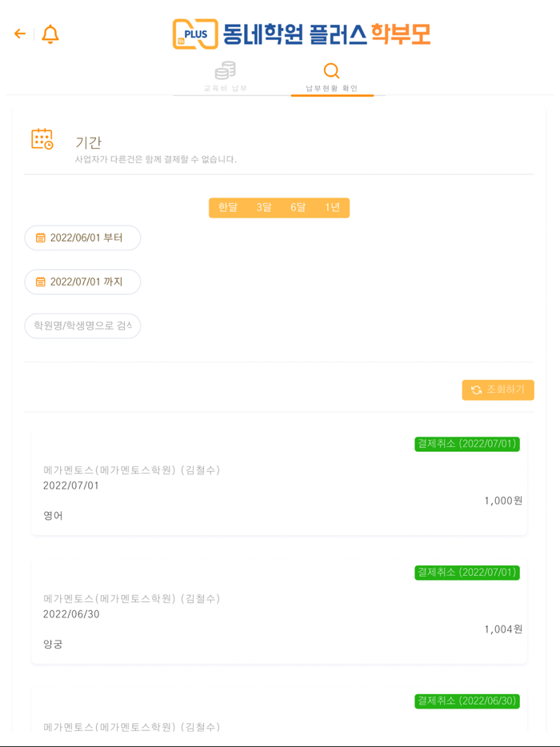
Task: Open the end date picker showing 2022/07/01
Action: coord(82,282)
